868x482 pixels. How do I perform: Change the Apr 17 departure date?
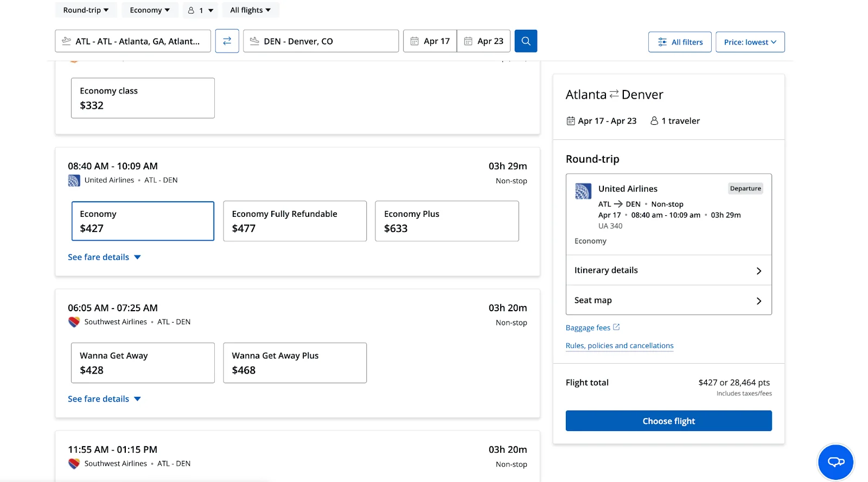click(430, 41)
